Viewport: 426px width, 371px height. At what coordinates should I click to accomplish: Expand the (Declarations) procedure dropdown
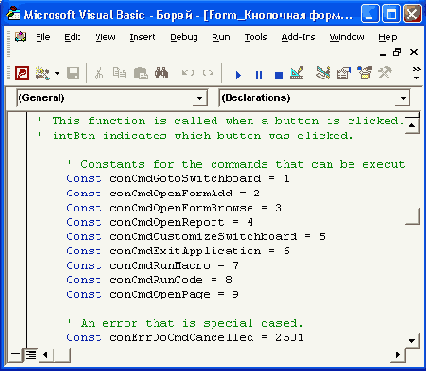(403, 98)
